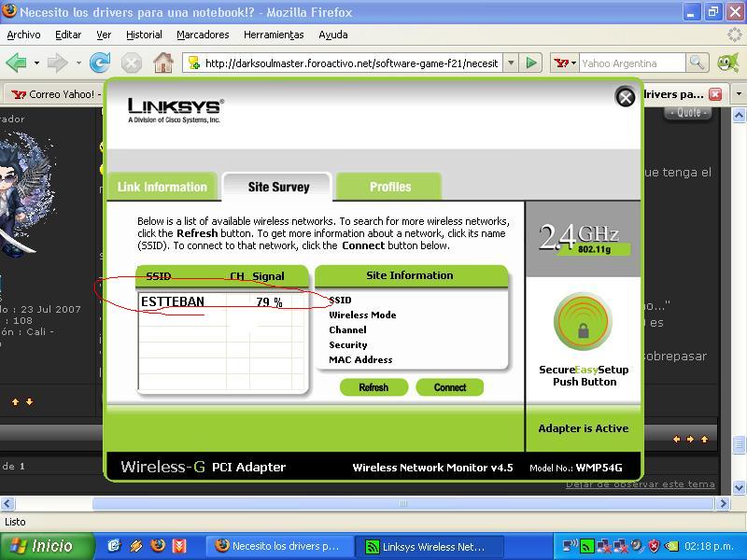Click the stop loading icon
747x560 pixels.
click(x=131, y=63)
